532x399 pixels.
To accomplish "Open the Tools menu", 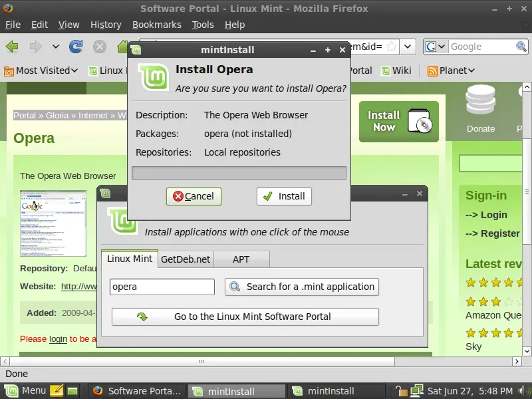I will (x=203, y=25).
